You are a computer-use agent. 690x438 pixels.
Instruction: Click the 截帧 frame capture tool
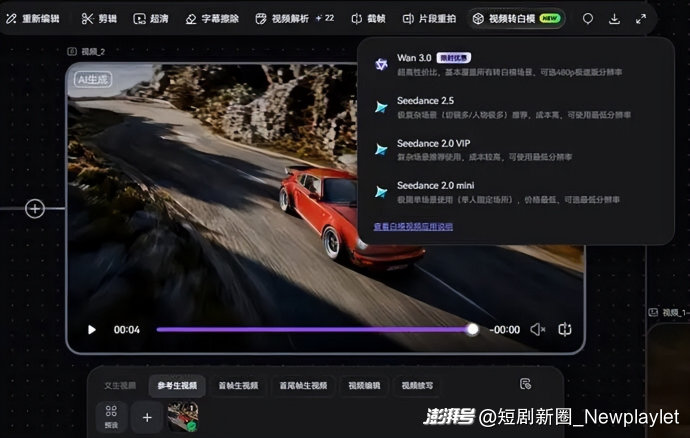coord(368,18)
